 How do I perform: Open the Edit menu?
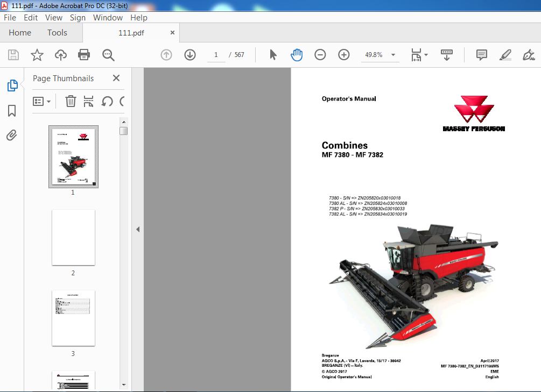coord(31,18)
